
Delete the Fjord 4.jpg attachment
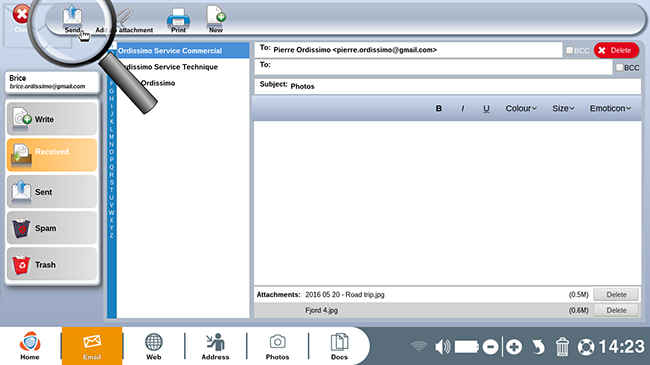click(x=616, y=310)
